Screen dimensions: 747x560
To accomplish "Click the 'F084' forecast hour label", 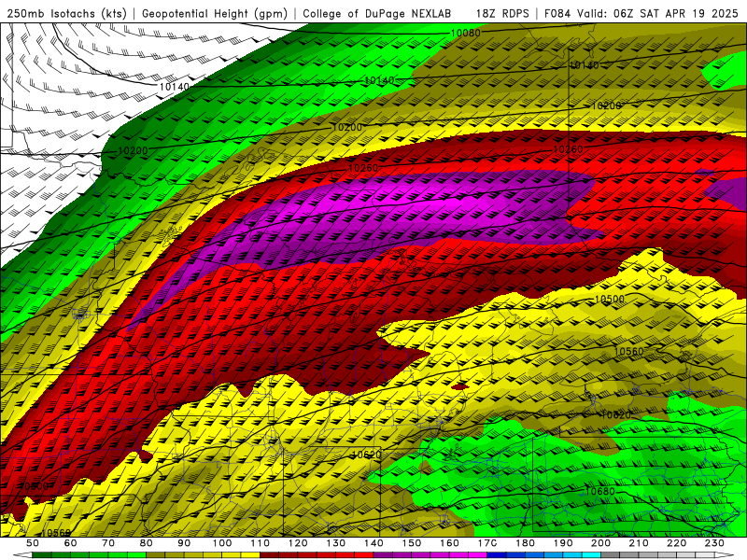I will (x=558, y=13).
